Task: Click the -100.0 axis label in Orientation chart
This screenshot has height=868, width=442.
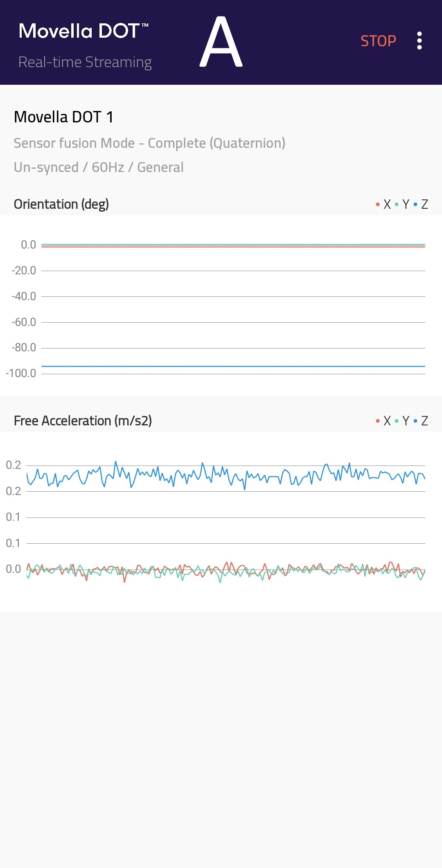Action: click(x=21, y=373)
